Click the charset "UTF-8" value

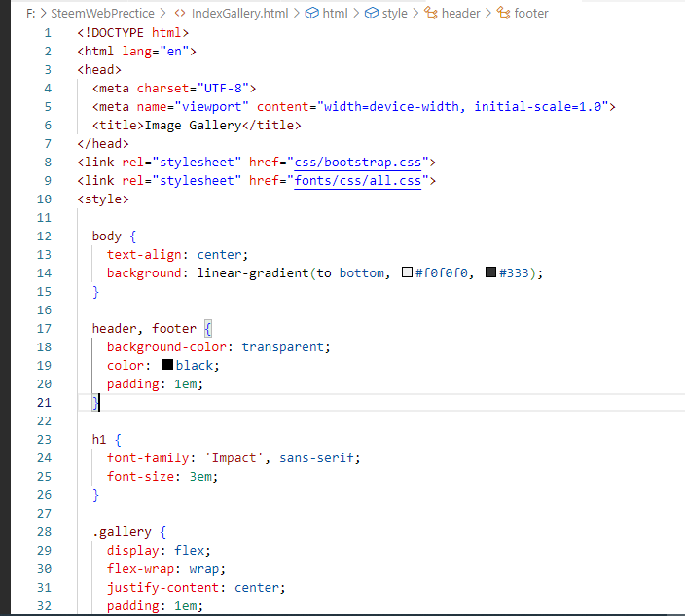tap(223, 89)
